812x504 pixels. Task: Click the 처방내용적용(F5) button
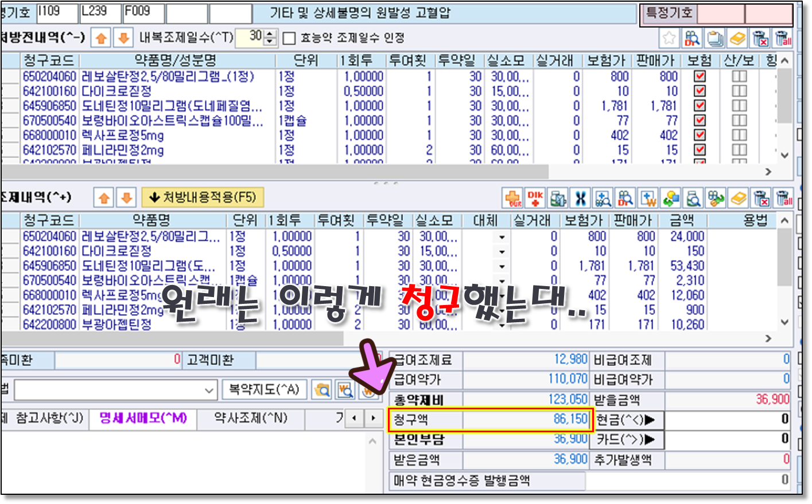(x=203, y=198)
